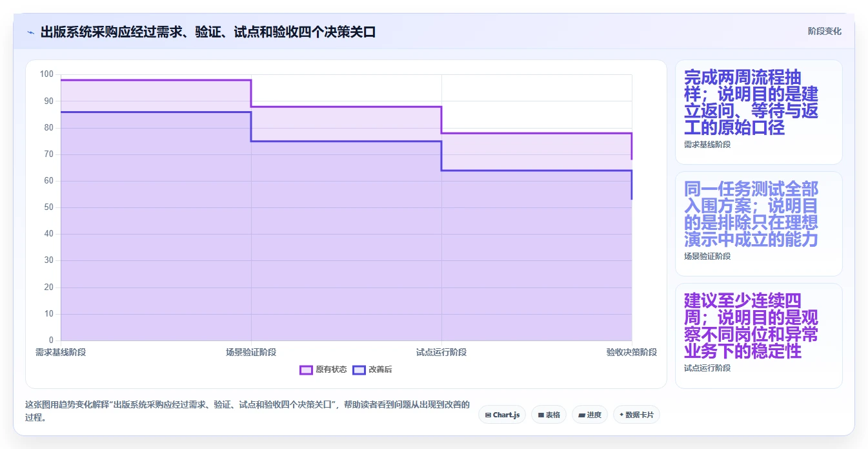
Task: Click the 50 value on y-axis
Action: point(48,207)
